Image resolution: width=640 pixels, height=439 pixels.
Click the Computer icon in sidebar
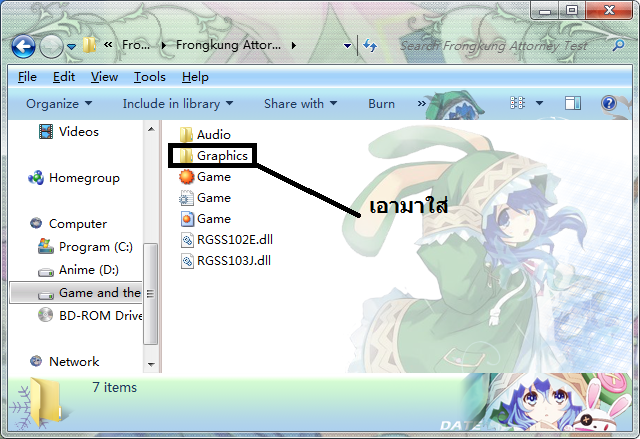(x=36, y=223)
